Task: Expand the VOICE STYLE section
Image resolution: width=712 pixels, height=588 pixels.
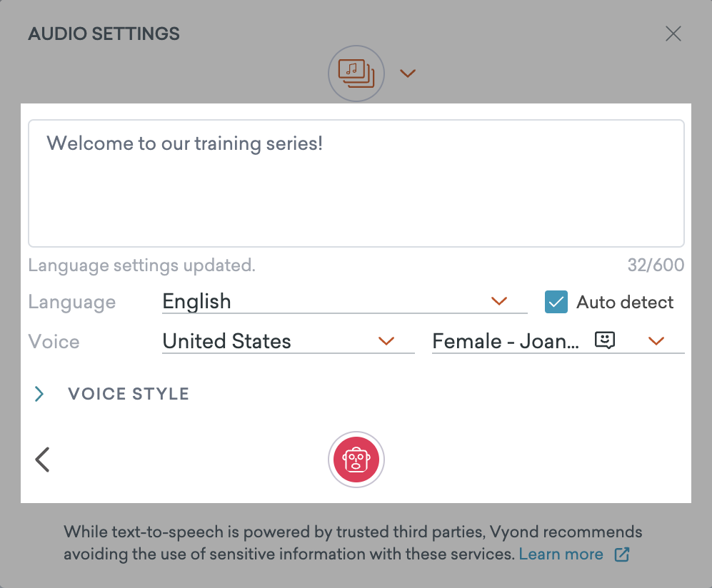Action: (128, 393)
